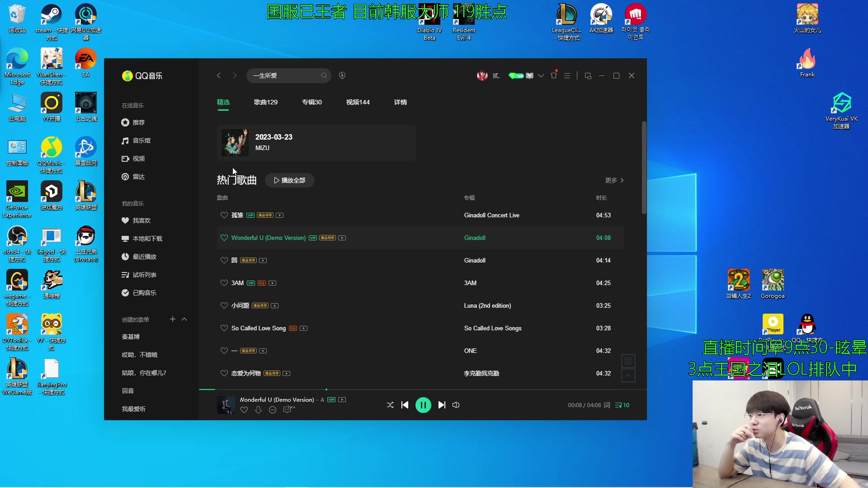Viewport: 868px width, 488px height.
Task: Switch to the 精选 tab
Action: click(x=223, y=102)
